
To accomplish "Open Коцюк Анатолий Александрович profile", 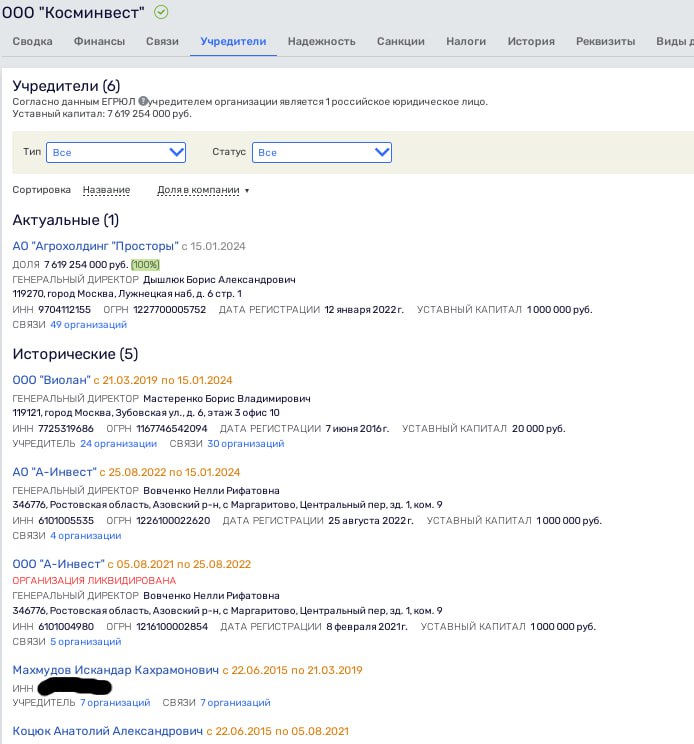I will point(108,731).
